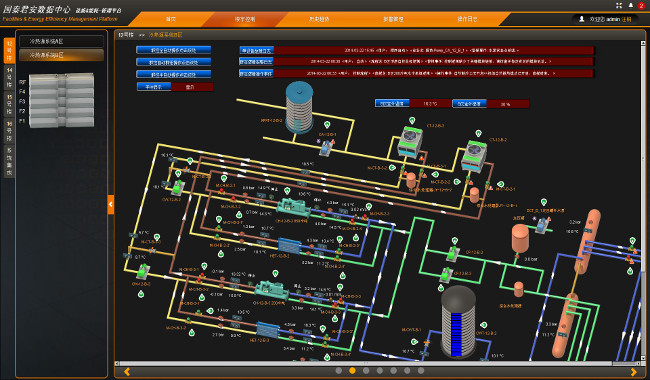The height and width of the screenshot is (380, 650).
Task: Select the 冷热源系统A区 sidebar entry
Action: (x=61, y=41)
